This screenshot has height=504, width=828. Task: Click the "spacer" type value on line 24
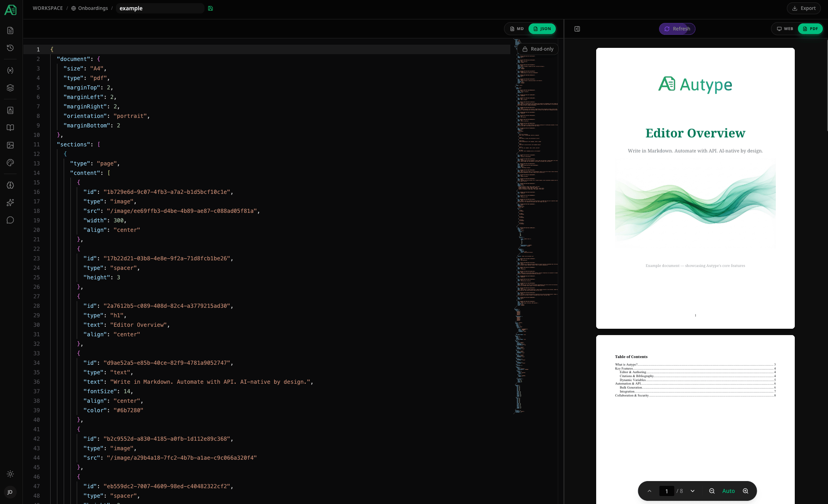(x=123, y=268)
